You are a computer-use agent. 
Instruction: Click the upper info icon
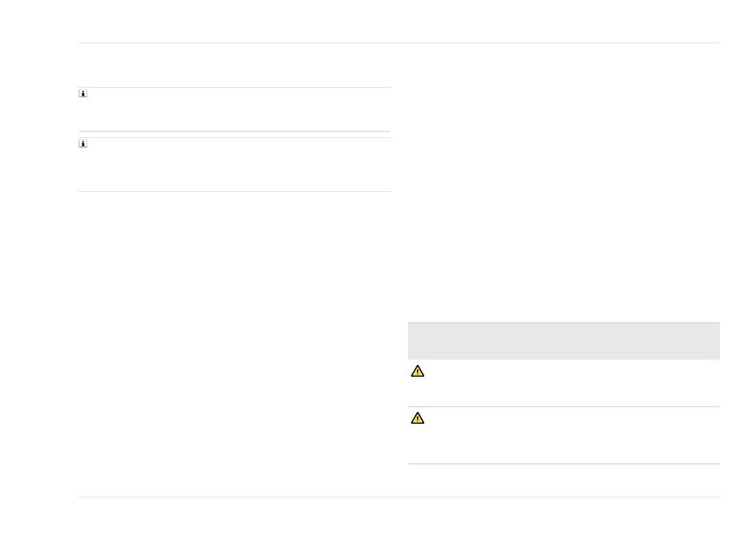click(x=83, y=94)
